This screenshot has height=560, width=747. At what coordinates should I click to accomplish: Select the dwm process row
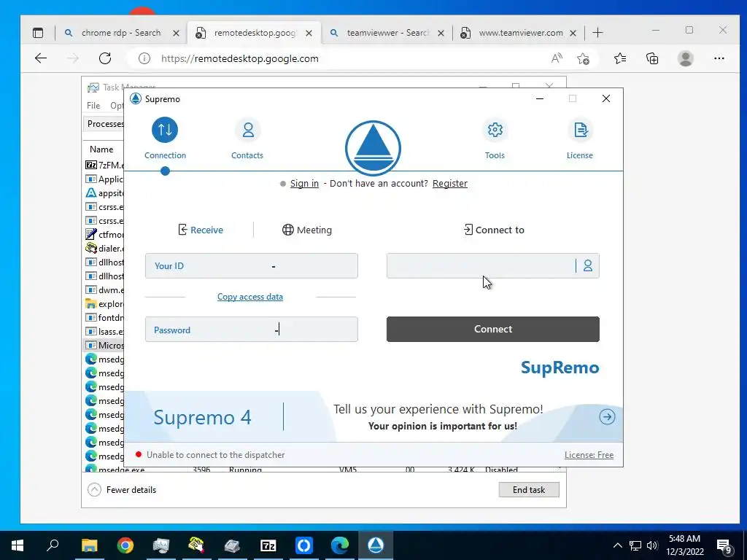(x=104, y=289)
